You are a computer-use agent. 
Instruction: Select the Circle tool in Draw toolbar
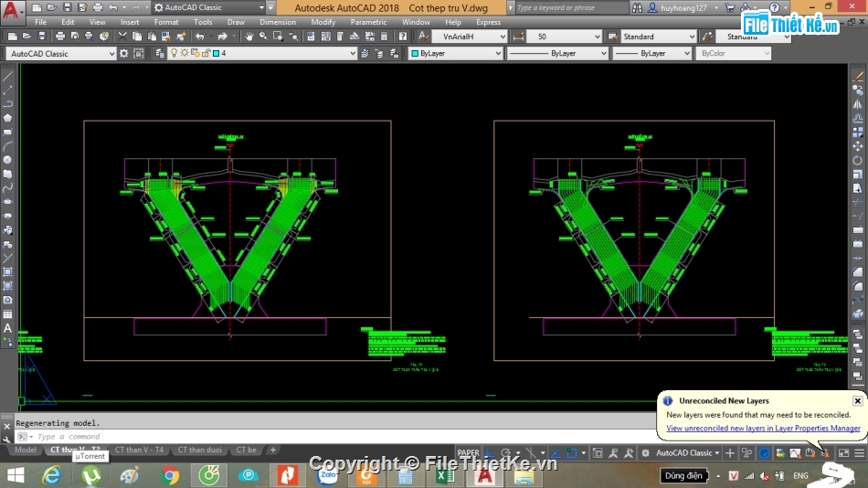[7, 160]
